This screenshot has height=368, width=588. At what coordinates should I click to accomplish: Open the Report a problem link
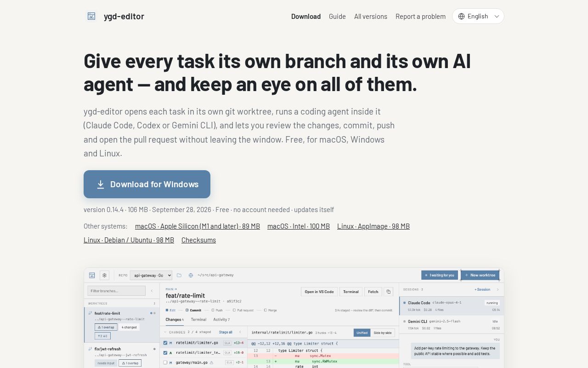pyautogui.click(x=420, y=16)
